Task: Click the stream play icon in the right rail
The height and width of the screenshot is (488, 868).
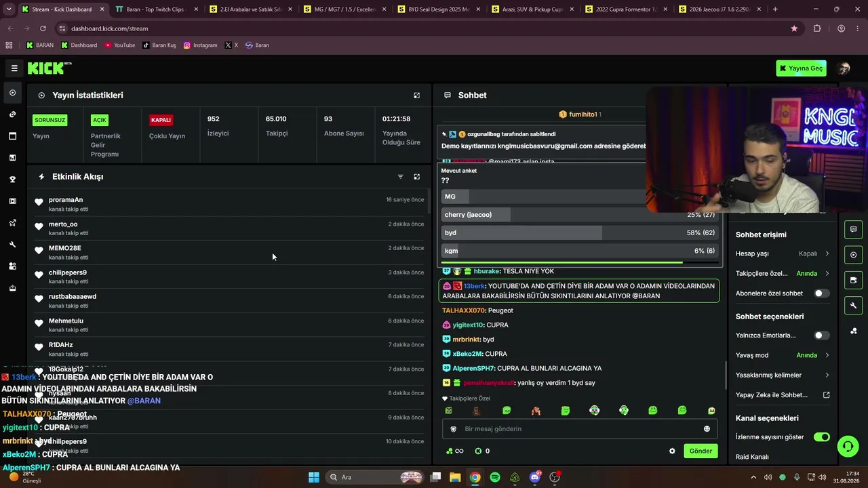Action: pyautogui.click(x=853, y=255)
